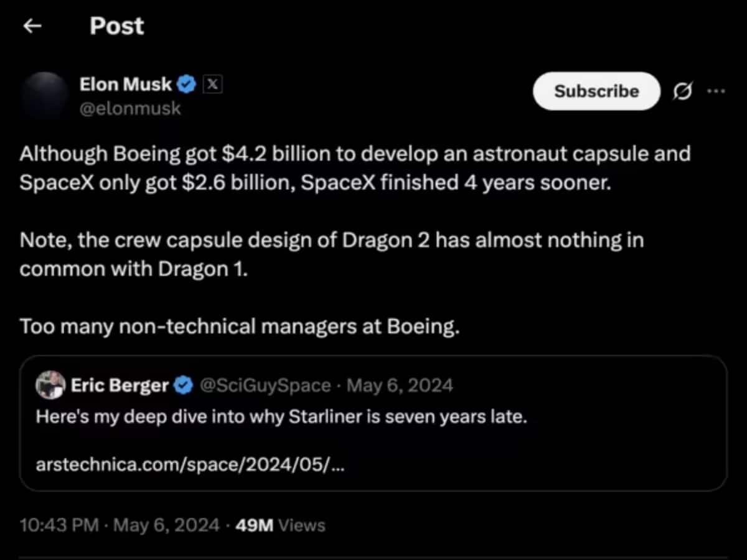Open the quoted Starliner post text

pos(281,417)
